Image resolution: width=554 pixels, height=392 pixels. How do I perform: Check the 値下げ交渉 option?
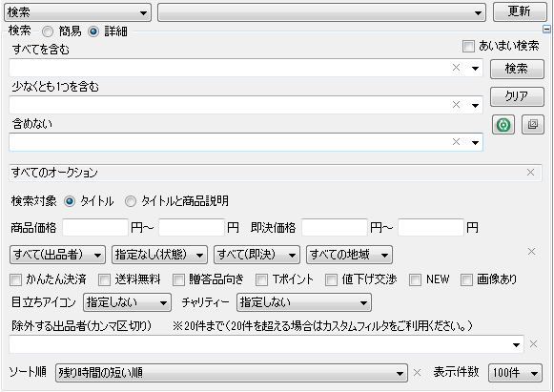[x=331, y=280]
